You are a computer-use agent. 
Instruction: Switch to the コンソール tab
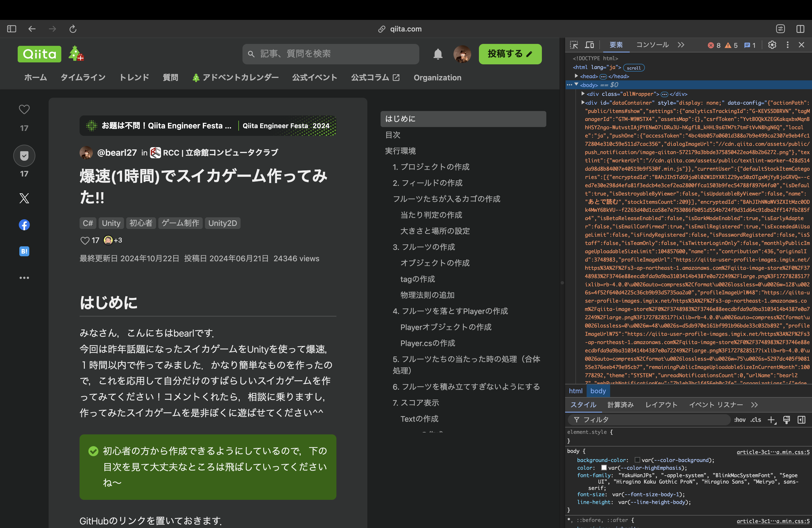tap(652, 45)
